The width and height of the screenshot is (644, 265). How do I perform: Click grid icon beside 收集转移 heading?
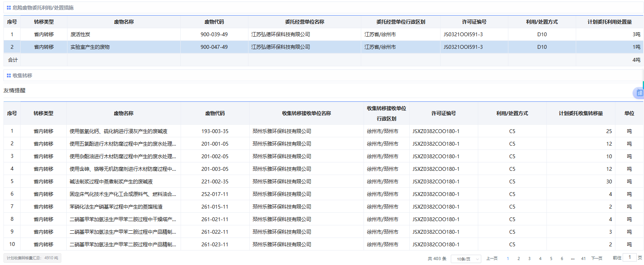[x=8, y=75]
